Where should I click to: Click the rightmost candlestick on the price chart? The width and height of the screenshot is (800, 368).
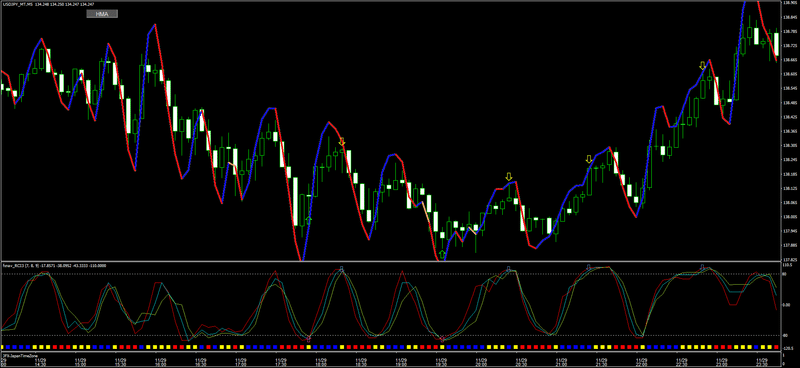[x=776, y=44]
